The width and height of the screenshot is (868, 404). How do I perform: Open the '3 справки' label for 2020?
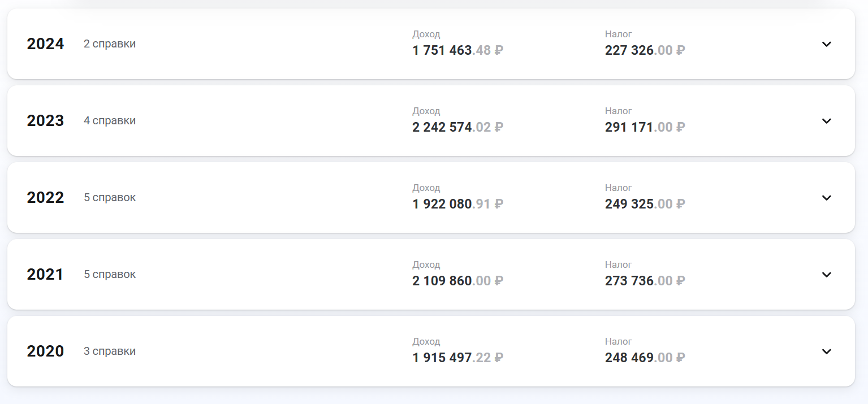[110, 351]
